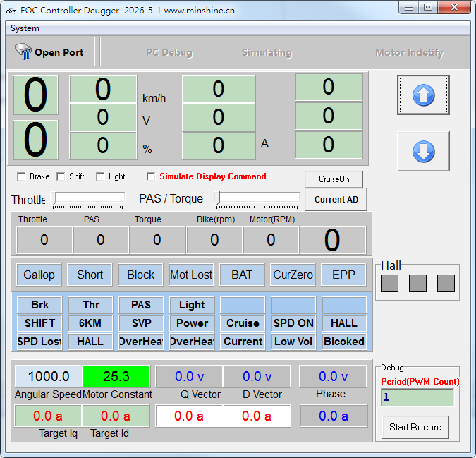Open Motor Indetify toolbar item
Viewport: 476px width, 458px height.
pyautogui.click(x=409, y=52)
